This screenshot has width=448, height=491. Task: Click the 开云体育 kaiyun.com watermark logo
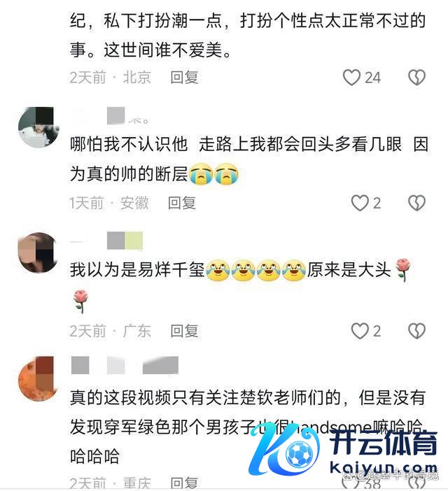344,454
